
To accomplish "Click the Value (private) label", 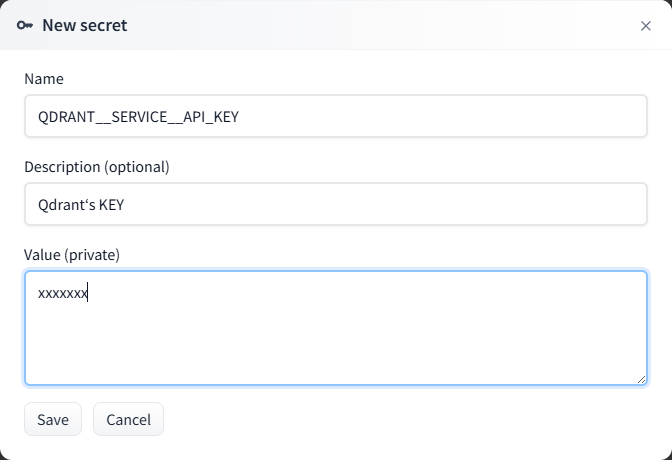I will point(72,255).
